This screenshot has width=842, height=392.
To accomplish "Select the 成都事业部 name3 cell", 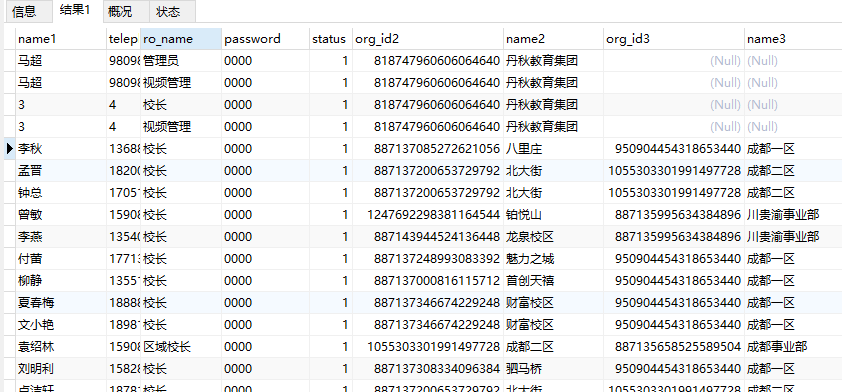I will [x=793, y=347].
